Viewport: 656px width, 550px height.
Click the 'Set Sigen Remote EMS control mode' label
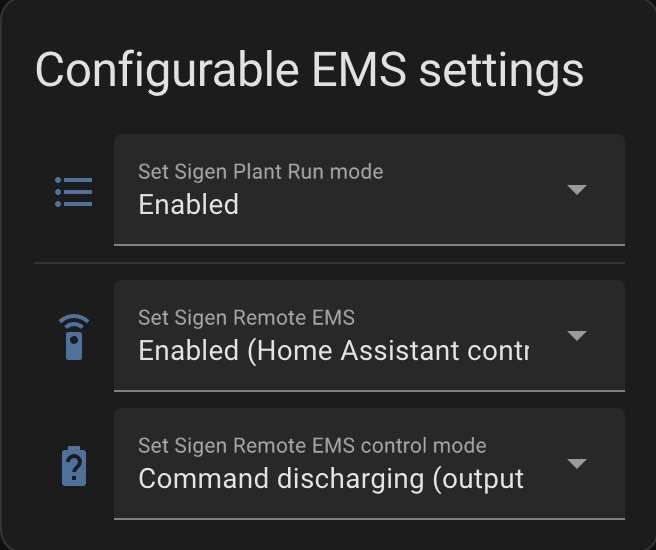pos(312,446)
